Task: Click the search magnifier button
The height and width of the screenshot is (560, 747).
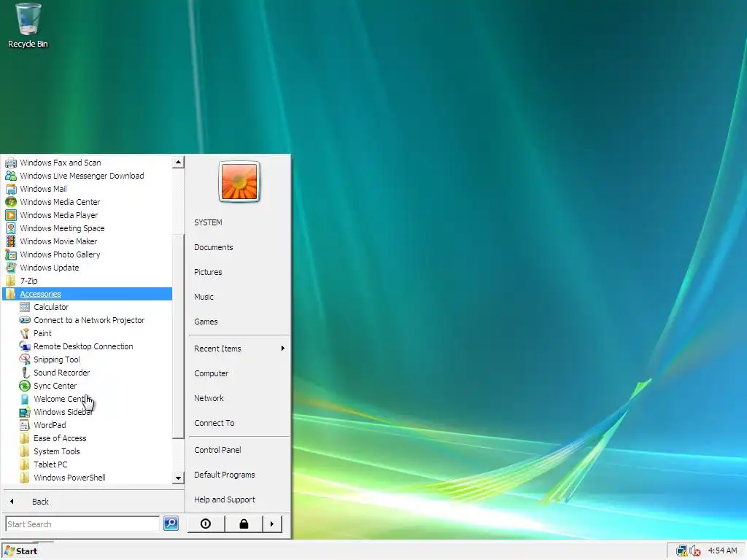Action: (171, 524)
